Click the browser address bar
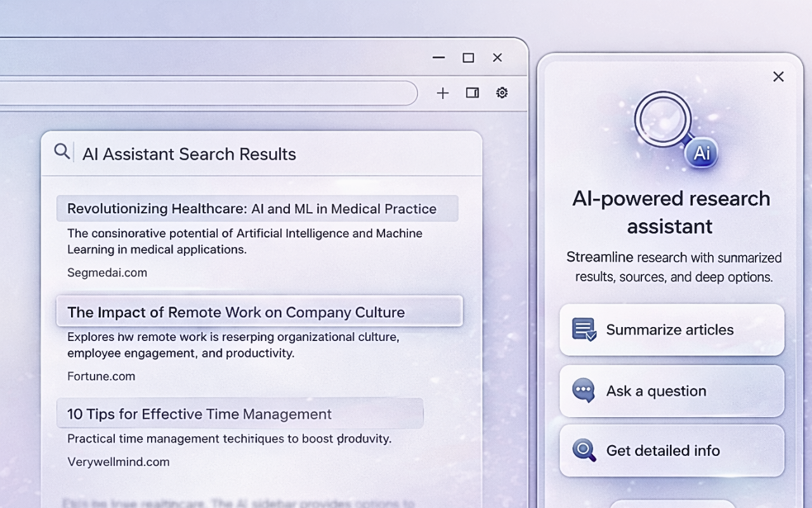The height and width of the screenshot is (508, 812). click(x=209, y=93)
